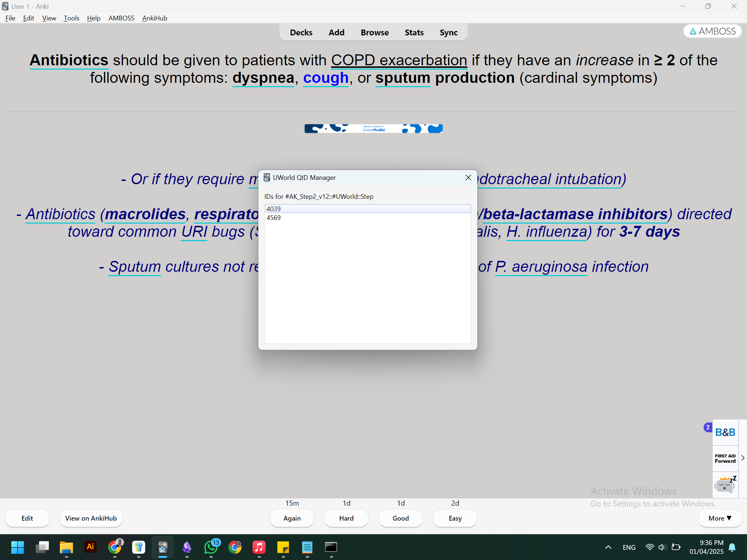
Task: Click the notification bell in the system tray
Action: point(732,547)
